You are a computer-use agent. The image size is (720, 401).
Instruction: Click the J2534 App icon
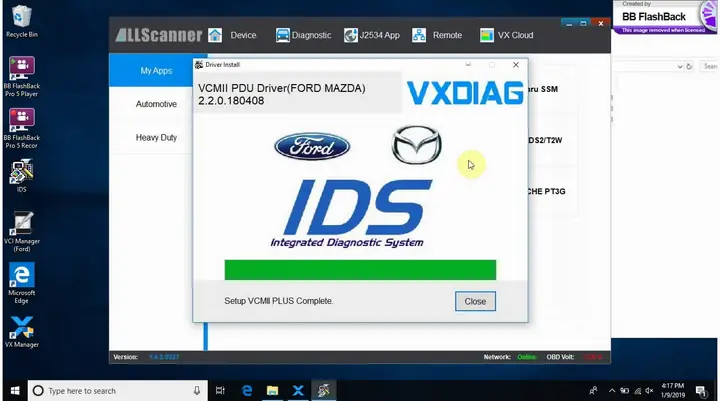351,35
